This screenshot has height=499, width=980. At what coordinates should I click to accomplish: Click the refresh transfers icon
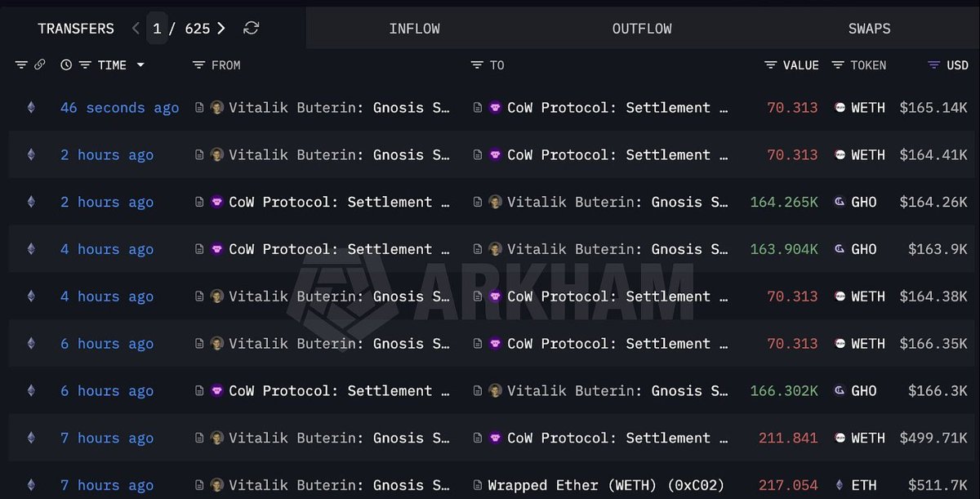(252, 29)
